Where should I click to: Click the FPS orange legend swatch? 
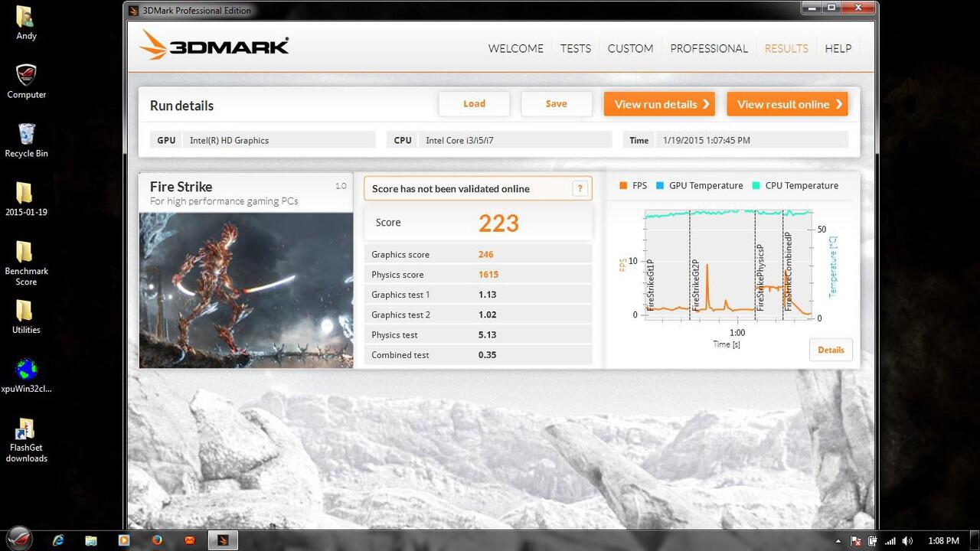(623, 186)
